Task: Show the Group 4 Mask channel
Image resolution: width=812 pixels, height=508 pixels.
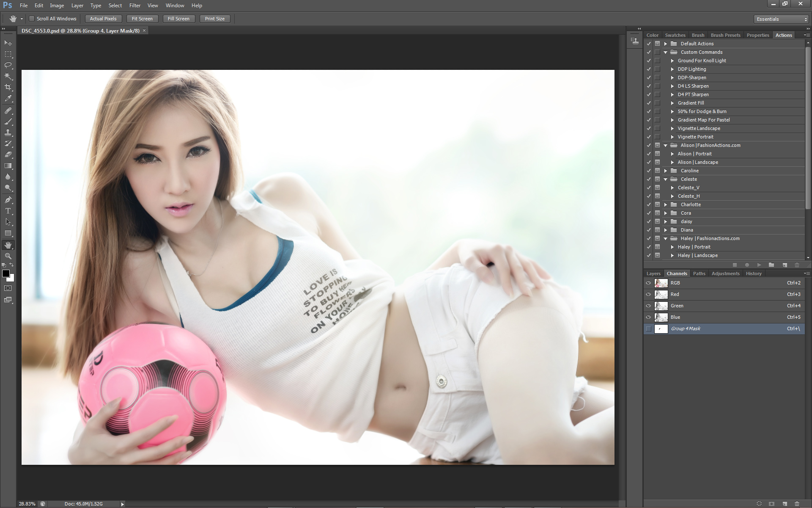Action: [x=648, y=329]
